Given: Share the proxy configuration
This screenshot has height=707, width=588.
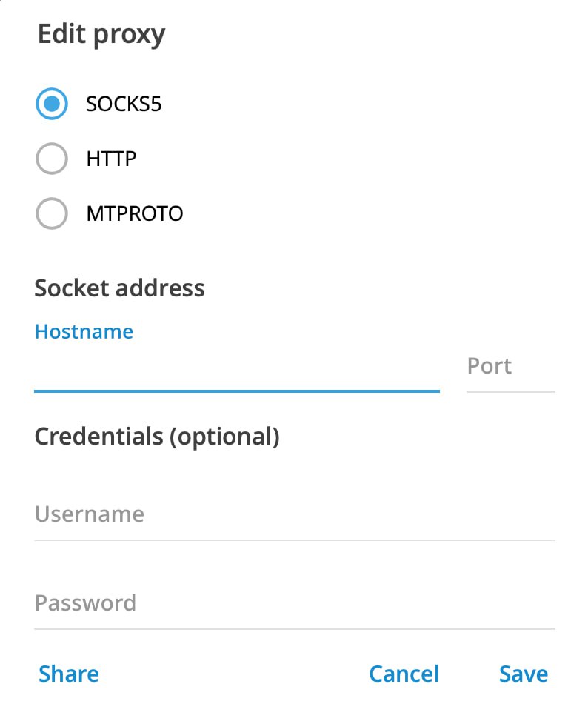Looking at the screenshot, I should click(69, 674).
